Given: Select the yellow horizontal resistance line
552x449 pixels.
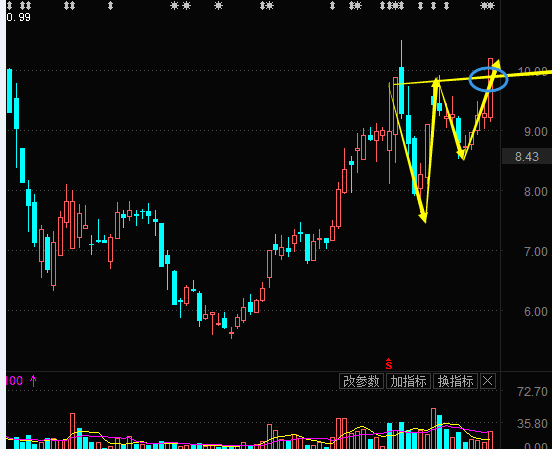Looking at the screenshot, I should tap(472, 78).
